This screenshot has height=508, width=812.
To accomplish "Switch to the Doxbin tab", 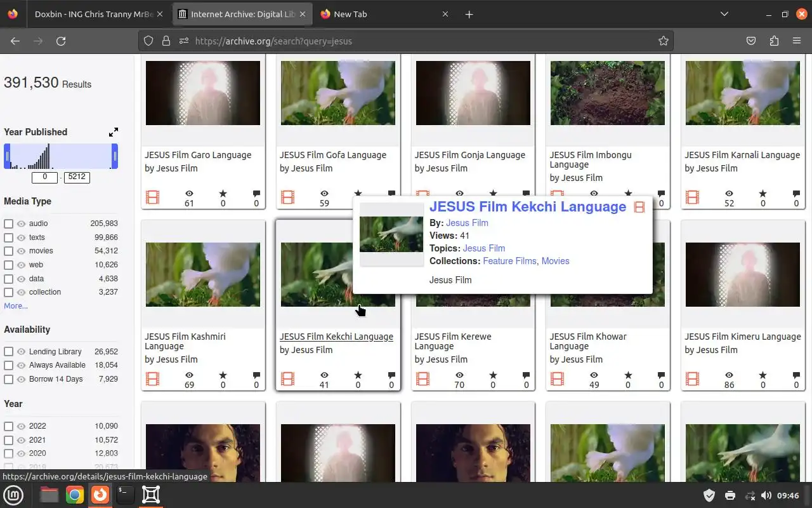I will 94,14.
